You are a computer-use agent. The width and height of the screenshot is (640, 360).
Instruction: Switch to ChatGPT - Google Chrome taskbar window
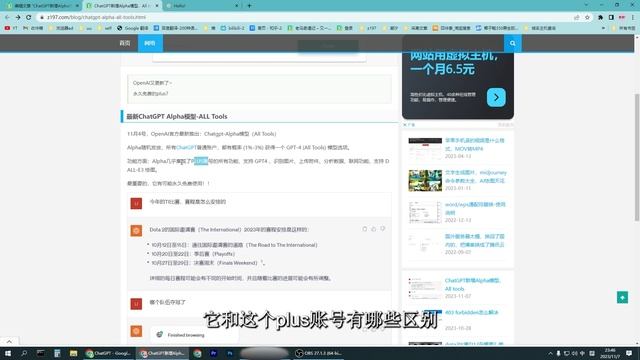[x=109, y=353]
